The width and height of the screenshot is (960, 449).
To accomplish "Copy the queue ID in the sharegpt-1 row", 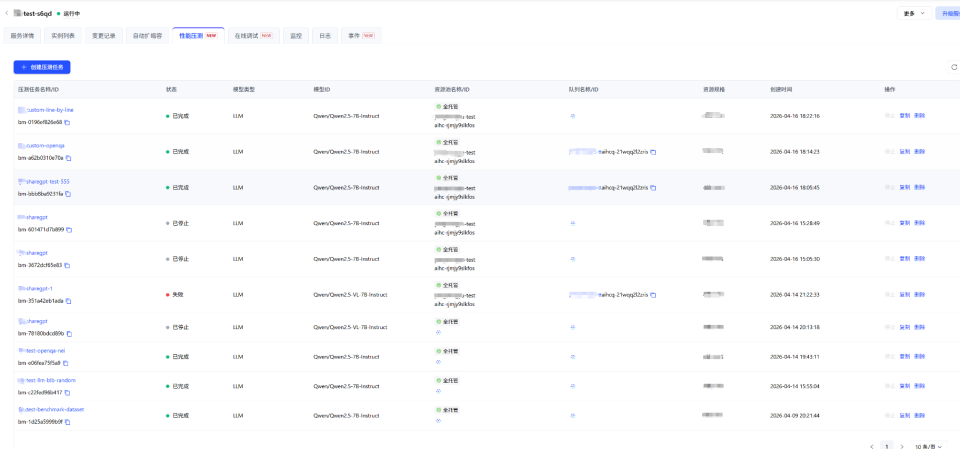I will [x=653, y=295].
